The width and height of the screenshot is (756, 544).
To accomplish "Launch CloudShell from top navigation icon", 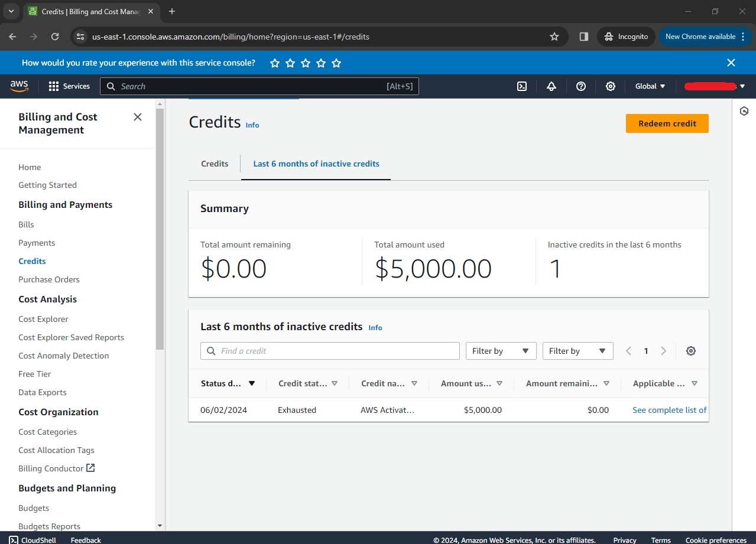I will [x=522, y=86].
